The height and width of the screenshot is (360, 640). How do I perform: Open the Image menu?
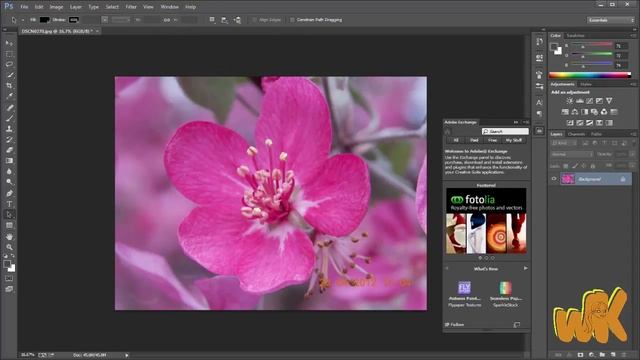(56, 7)
